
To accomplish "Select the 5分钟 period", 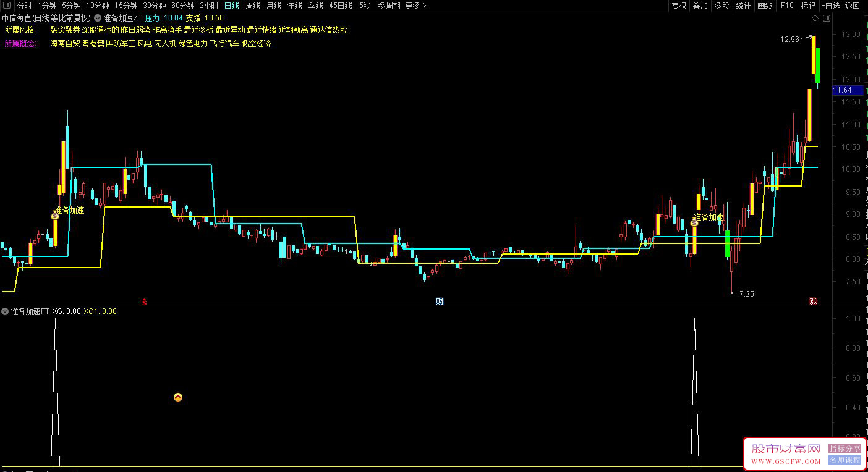I will (x=72, y=6).
